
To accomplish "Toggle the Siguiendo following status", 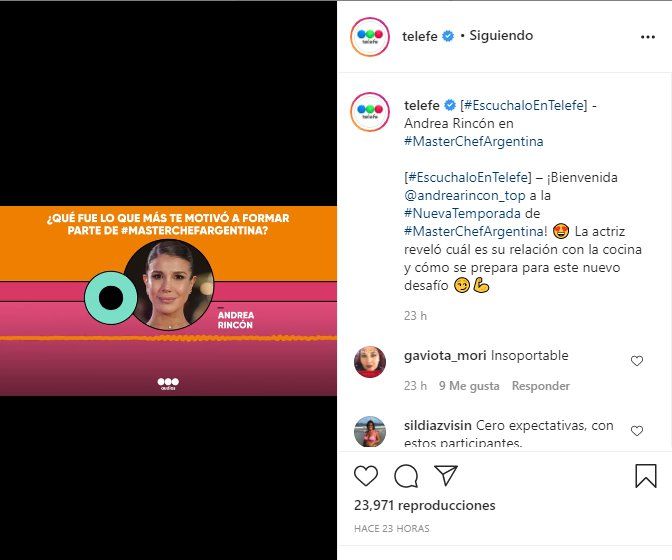I will [501, 36].
